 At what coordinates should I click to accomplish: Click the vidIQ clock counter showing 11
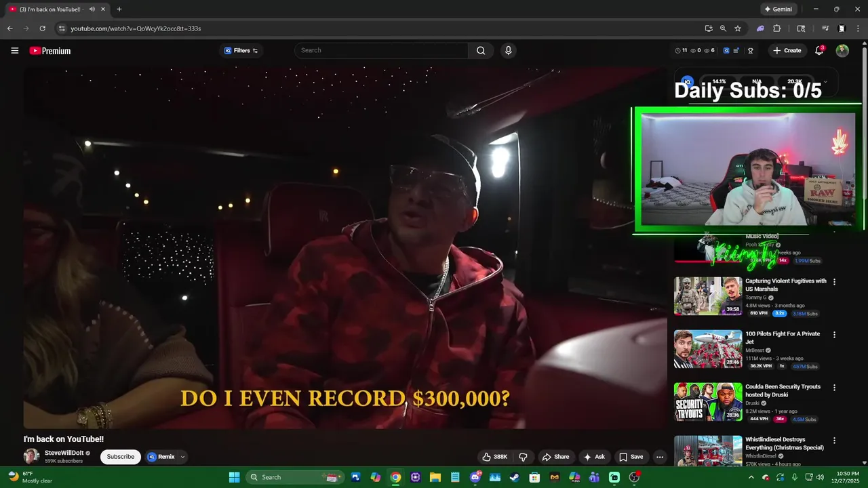[681, 51]
